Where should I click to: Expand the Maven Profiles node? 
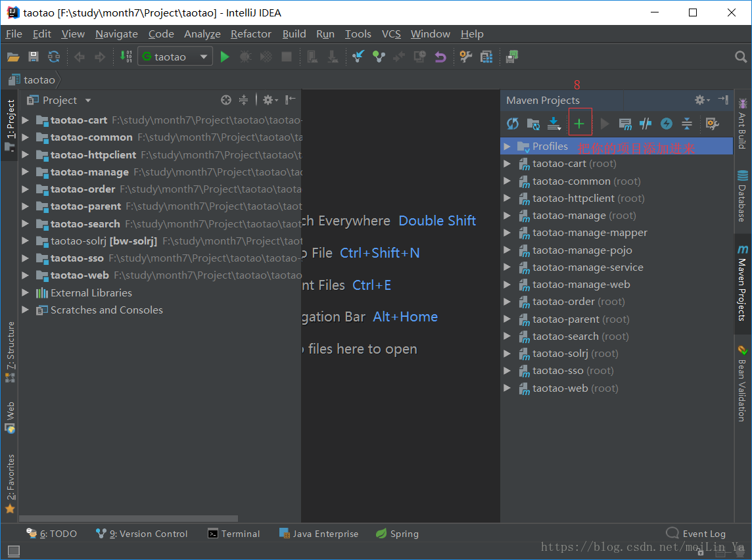tap(507, 146)
